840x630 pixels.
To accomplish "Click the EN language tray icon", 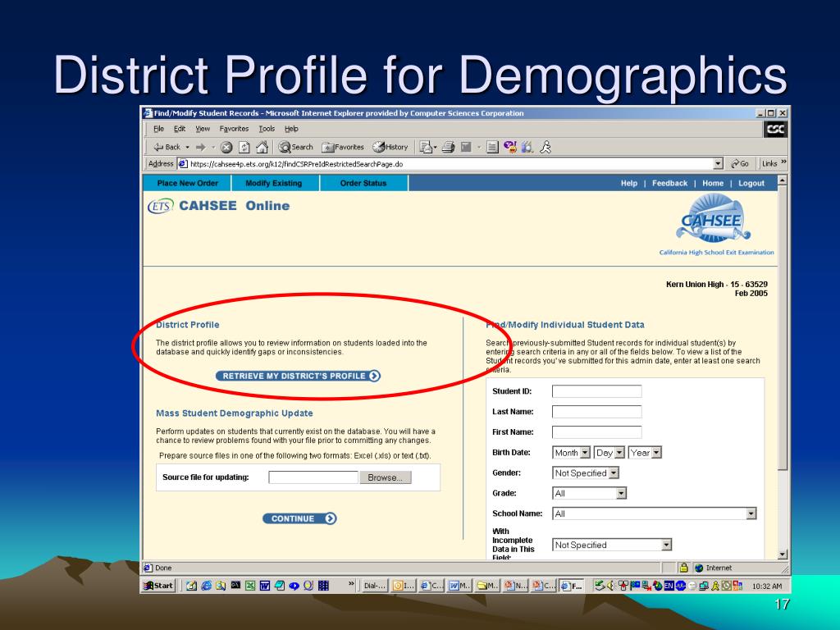I will click(669, 586).
